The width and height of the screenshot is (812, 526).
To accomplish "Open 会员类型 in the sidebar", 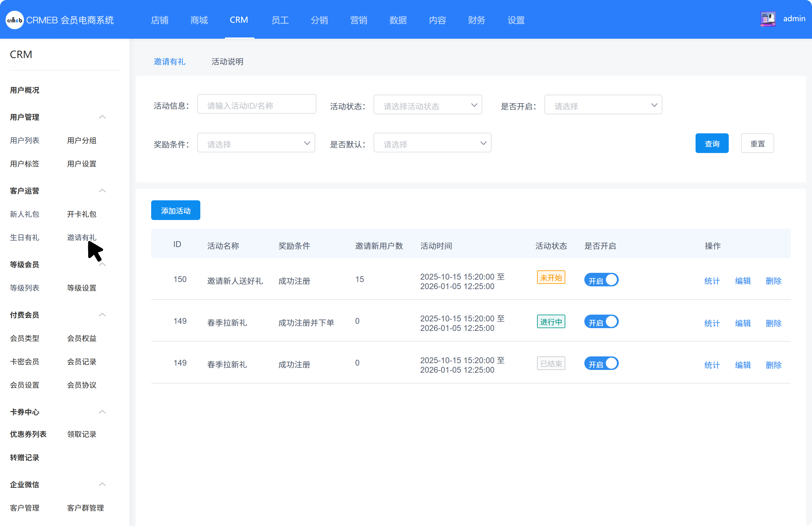I will (25, 338).
